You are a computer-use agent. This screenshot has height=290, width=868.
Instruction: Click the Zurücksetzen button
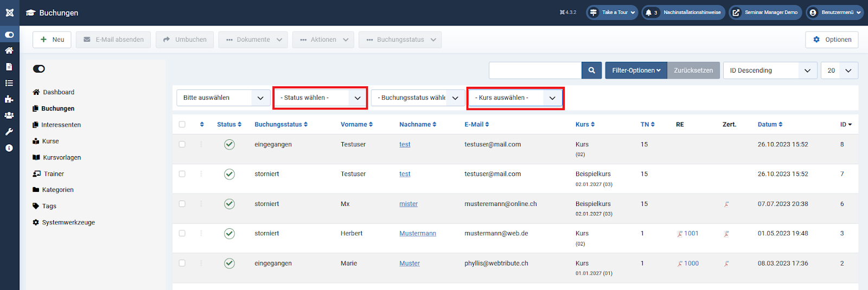pyautogui.click(x=693, y=70)
